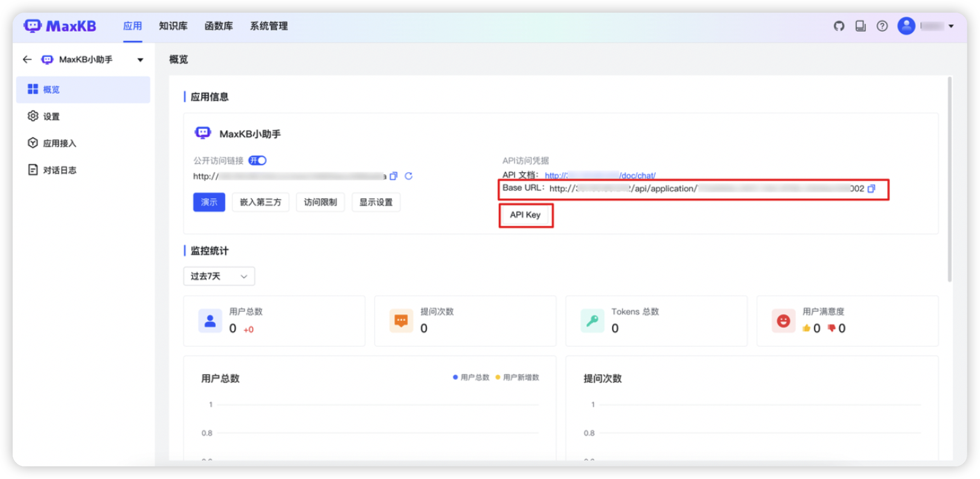The height and width of the screenshot is (479, 980).
Task: Toggle the 用户总数 chart legend item
Action: pos(471,377)
